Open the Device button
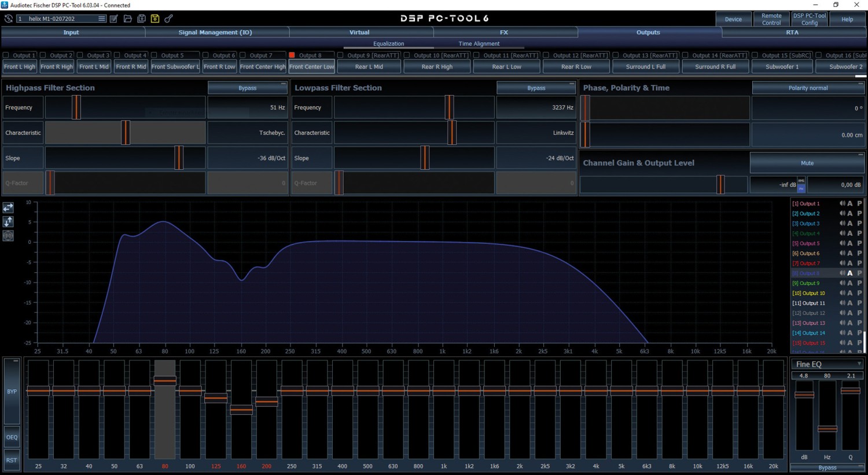This screenshot has height=475, width=868. 733,19
